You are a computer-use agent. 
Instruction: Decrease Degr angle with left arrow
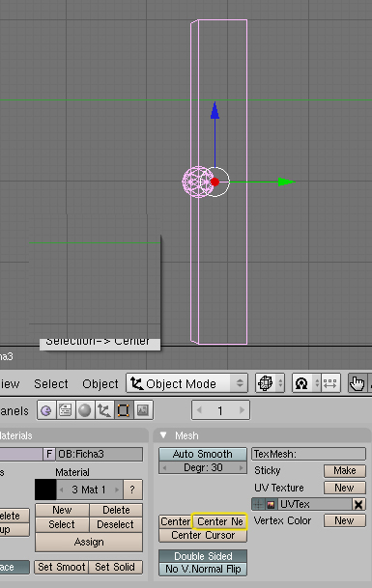[164, 467]
